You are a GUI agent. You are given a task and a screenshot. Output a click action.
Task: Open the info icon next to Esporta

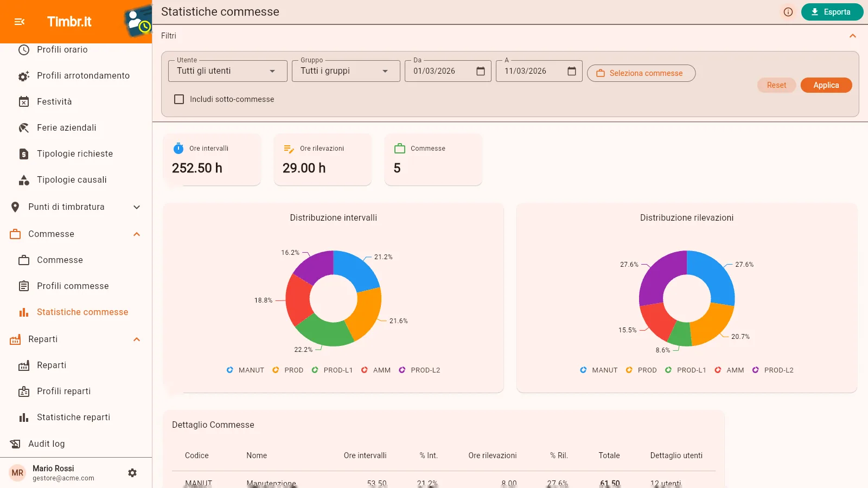[x=788, y=12]
